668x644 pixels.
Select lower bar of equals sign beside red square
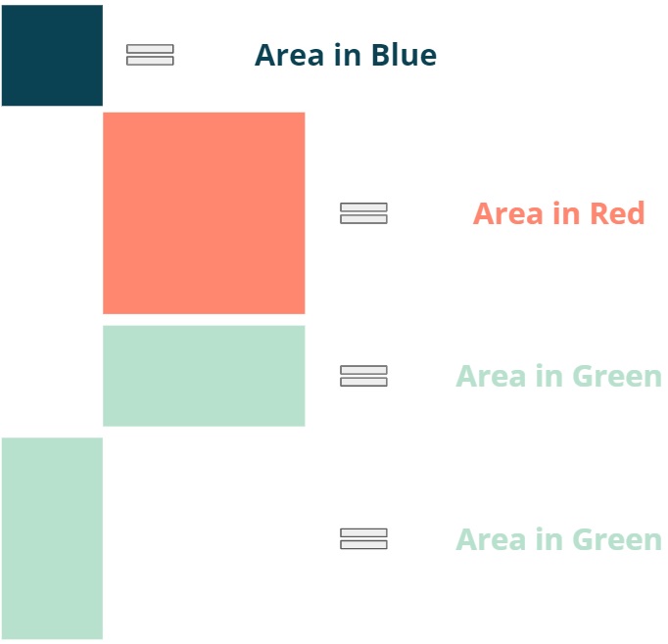point(363,219)
